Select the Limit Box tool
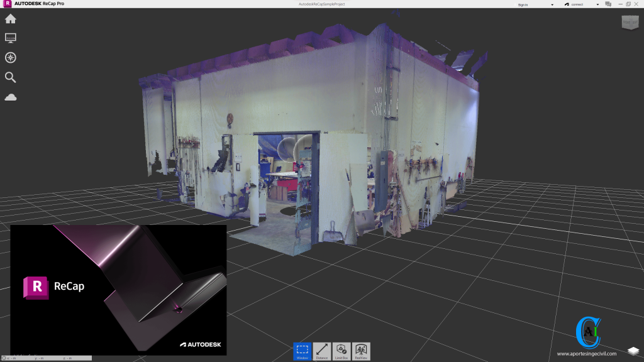This screenshot has height=362, width=644. [x=341, y=351]
